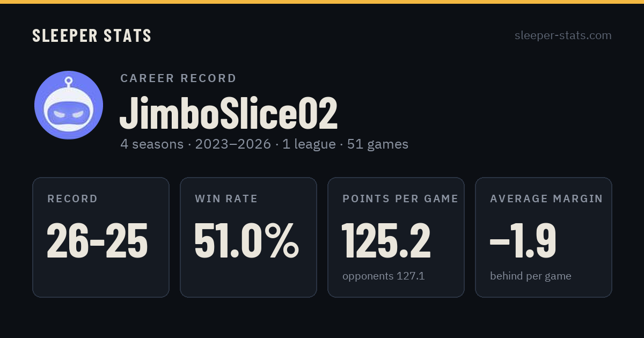Click the −1.9 margin value
The image size is (644, 338).
523,240
